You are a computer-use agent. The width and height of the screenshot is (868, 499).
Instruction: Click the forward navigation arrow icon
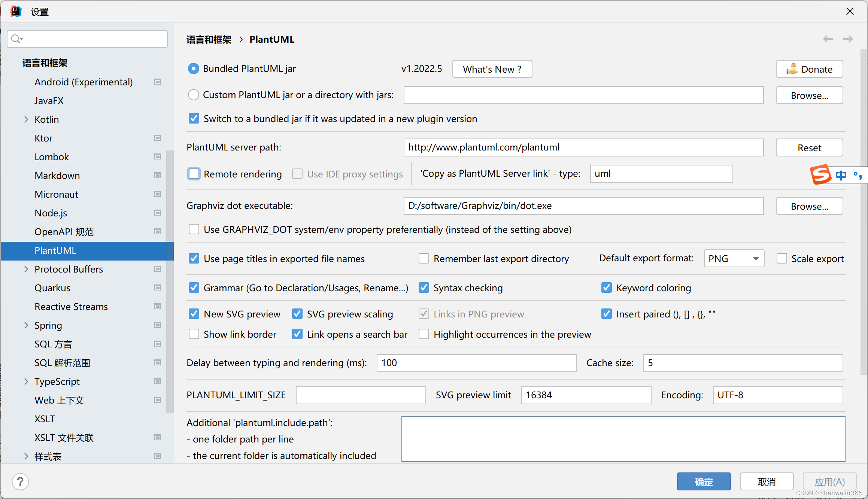[x=848, y=39]
